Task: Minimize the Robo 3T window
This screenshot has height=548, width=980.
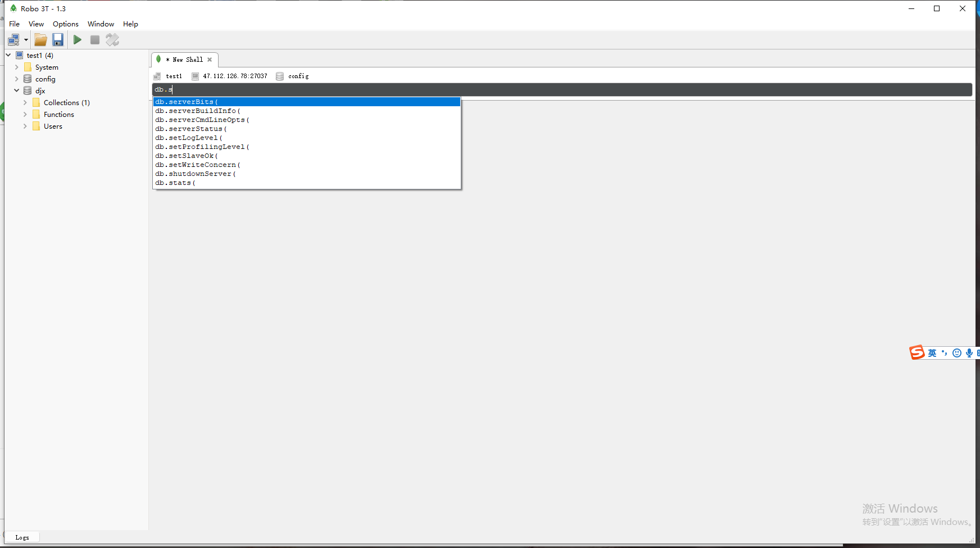Action: [911, 8]
